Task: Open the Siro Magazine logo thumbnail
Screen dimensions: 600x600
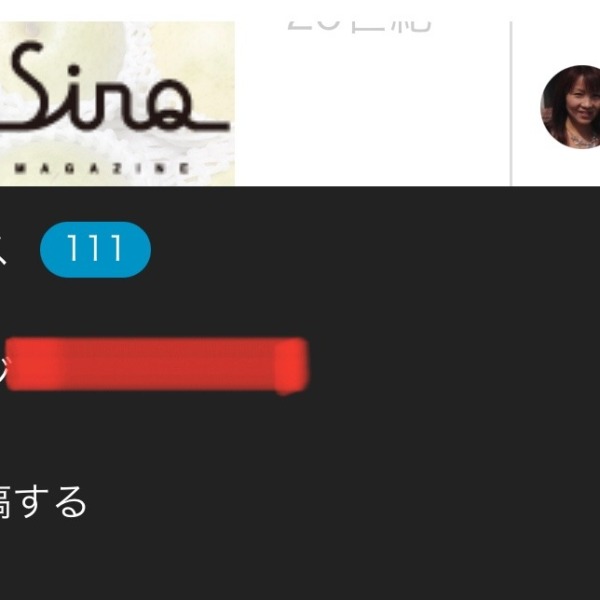Action: pos(117,103)
